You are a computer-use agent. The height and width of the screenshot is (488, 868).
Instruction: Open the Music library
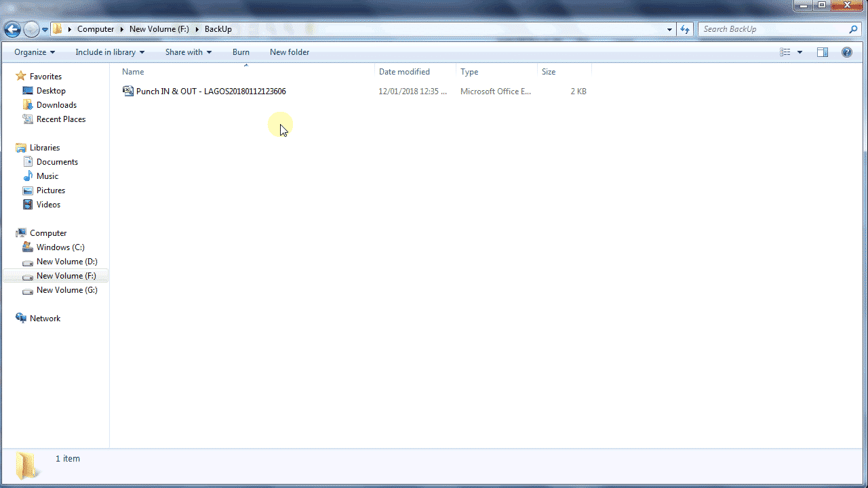click(47, 176)
